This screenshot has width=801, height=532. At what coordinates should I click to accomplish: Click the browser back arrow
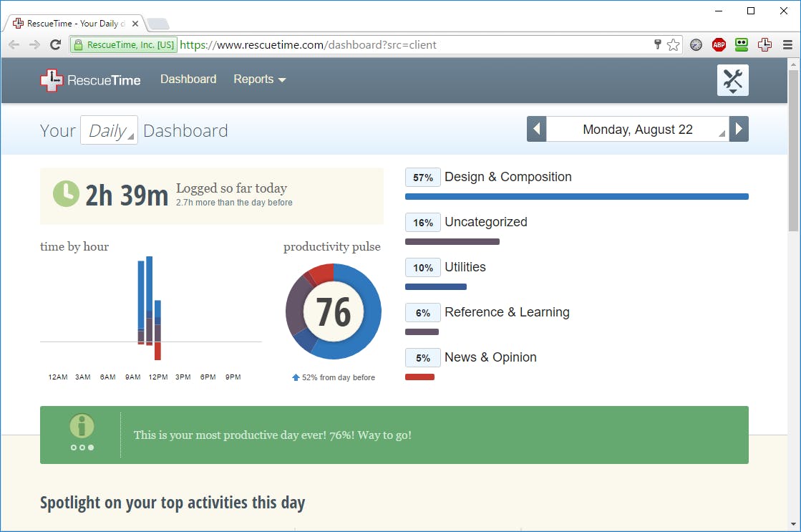pos(14,45)
